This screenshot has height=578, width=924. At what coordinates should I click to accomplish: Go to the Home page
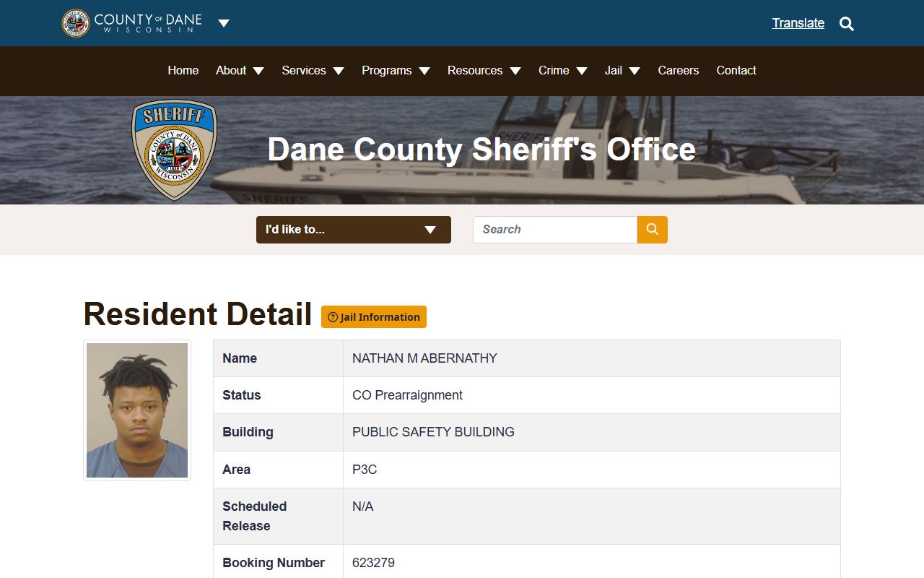[x=183, y=71]
